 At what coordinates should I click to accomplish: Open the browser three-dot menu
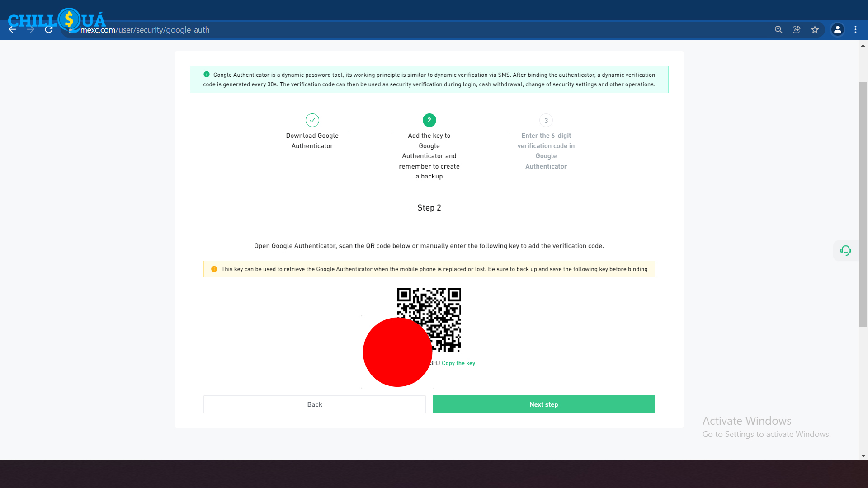tap(855, 30)
